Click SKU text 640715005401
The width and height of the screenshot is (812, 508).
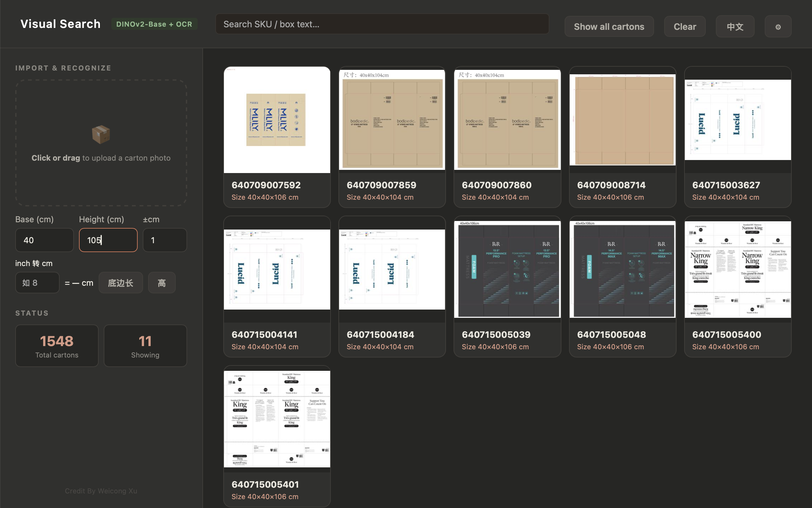[265, 484]
